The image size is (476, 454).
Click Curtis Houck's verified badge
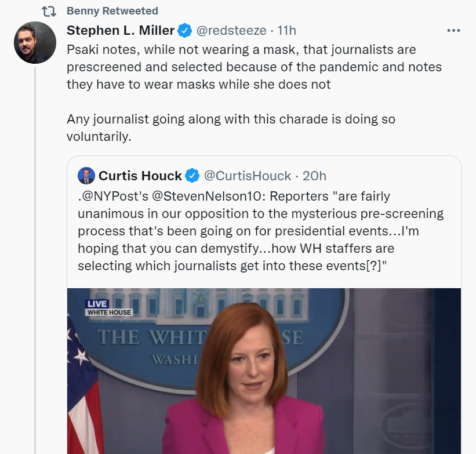coord(193,175)
